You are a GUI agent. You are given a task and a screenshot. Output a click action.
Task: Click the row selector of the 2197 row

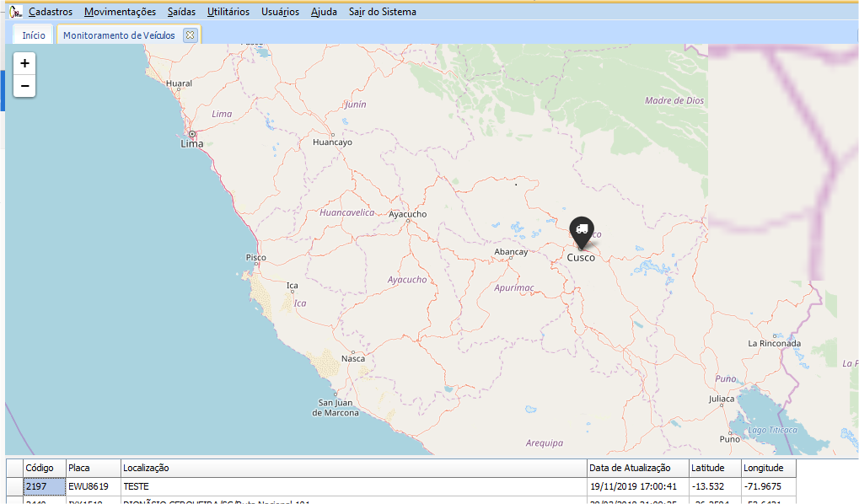[15, 486]
